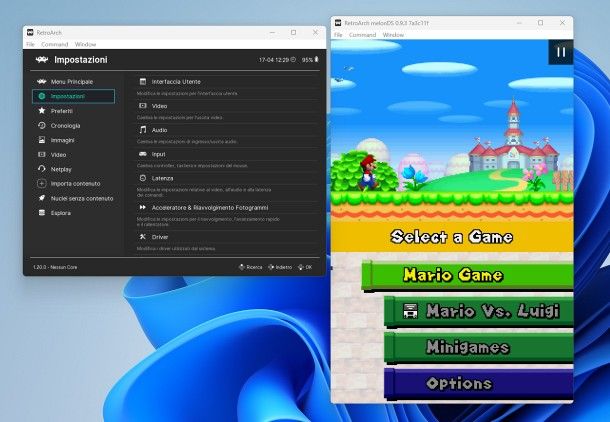The height and width of the screenshot is (422, 610).
Task: Click the sidebar Video film icon
Action: coord(42,154)
